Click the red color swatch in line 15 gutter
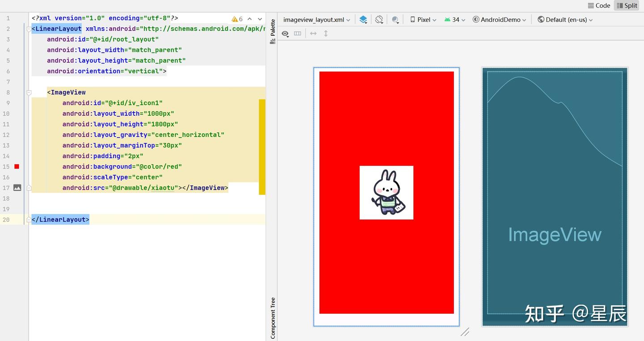Screen dimensions: 644x341 (x=17, y=167)
